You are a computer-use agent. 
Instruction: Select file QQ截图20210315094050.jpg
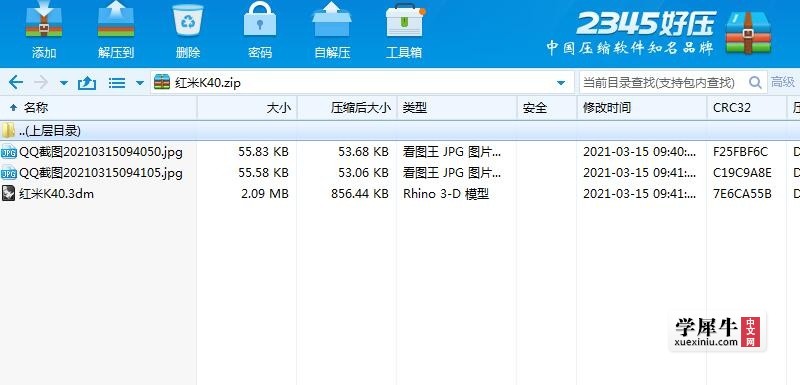click(101, 151)
